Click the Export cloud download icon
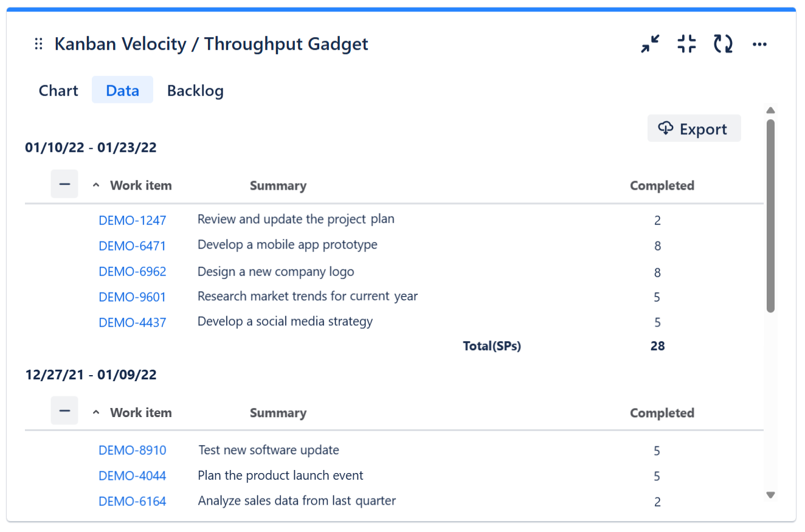 pos(666,128)
